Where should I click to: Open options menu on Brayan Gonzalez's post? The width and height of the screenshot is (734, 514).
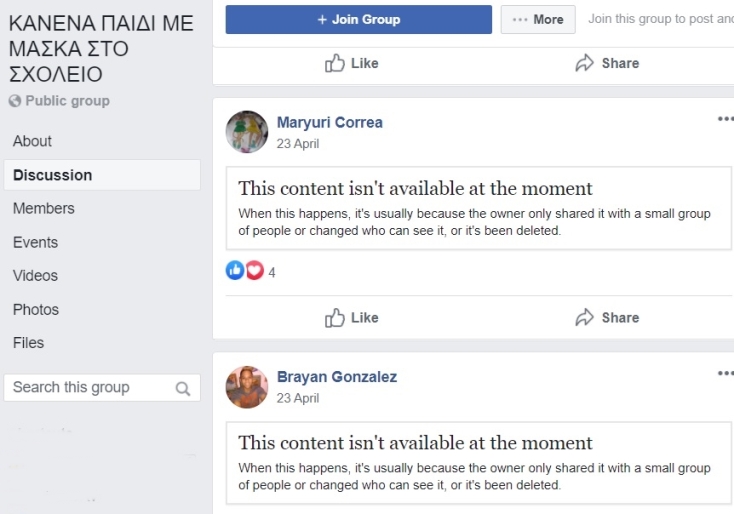pos(725,374)
